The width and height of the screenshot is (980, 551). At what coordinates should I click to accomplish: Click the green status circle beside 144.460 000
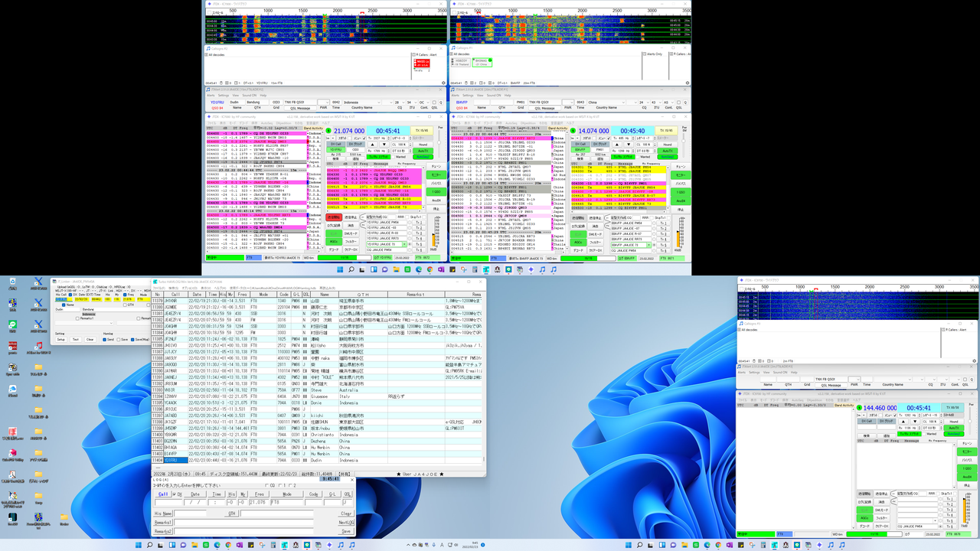tap(859, 408)
